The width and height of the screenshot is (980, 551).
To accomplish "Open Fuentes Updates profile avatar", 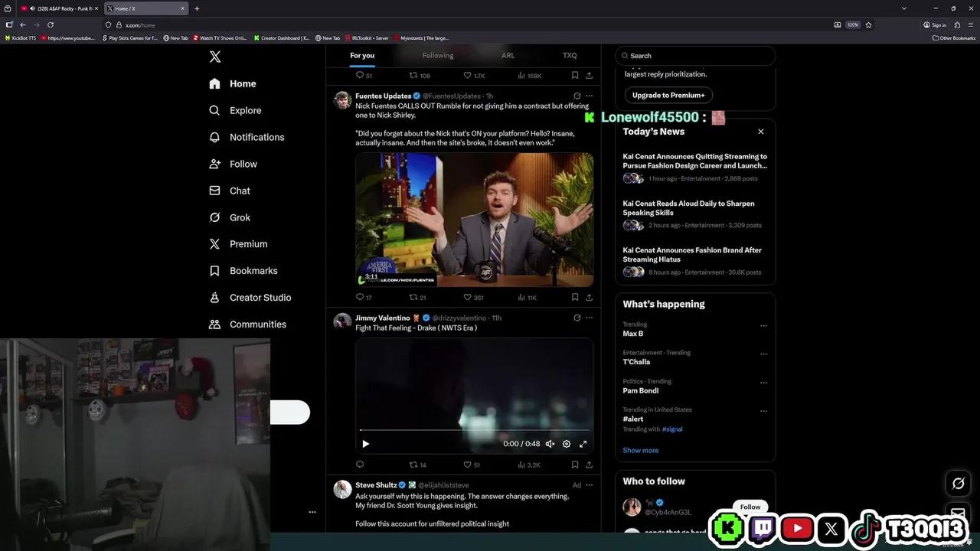I will pos(342,99).
